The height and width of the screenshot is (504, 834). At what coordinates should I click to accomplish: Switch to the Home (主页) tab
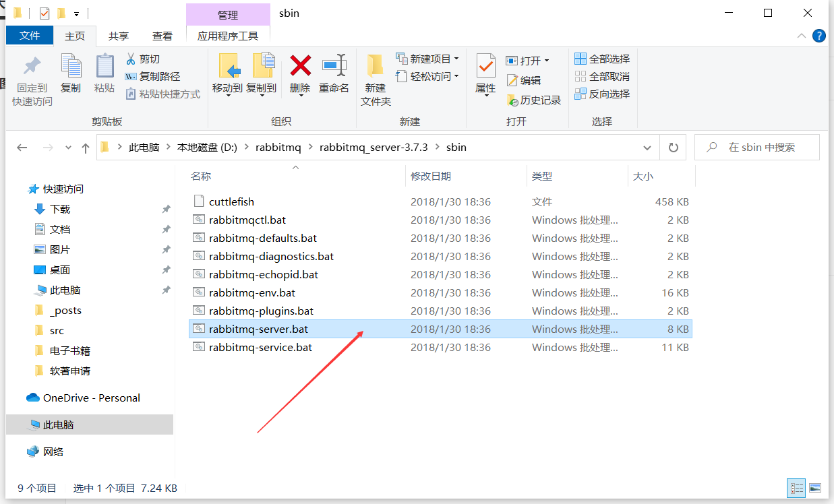click(x=75, y=36)
